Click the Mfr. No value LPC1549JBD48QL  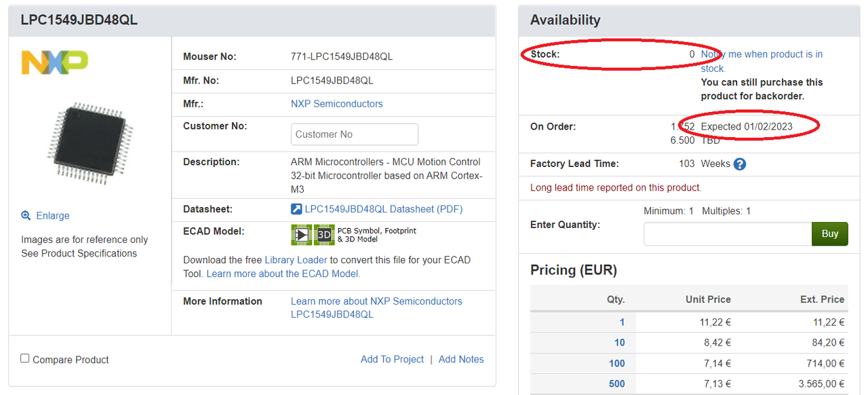pyautogui.click(x=332, y=80)
